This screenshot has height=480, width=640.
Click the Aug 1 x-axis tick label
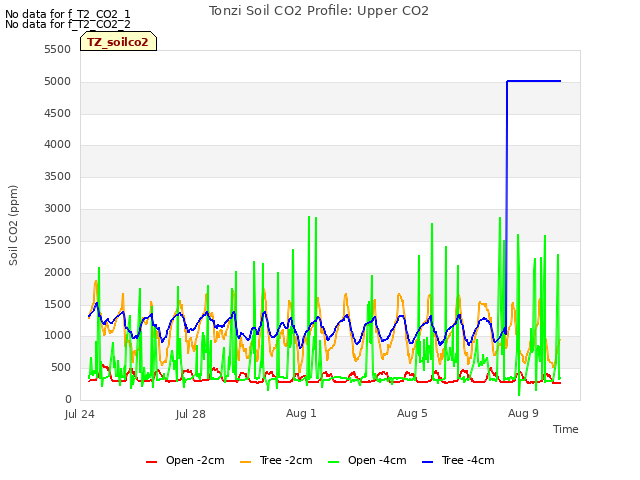(x=301, y=413)
